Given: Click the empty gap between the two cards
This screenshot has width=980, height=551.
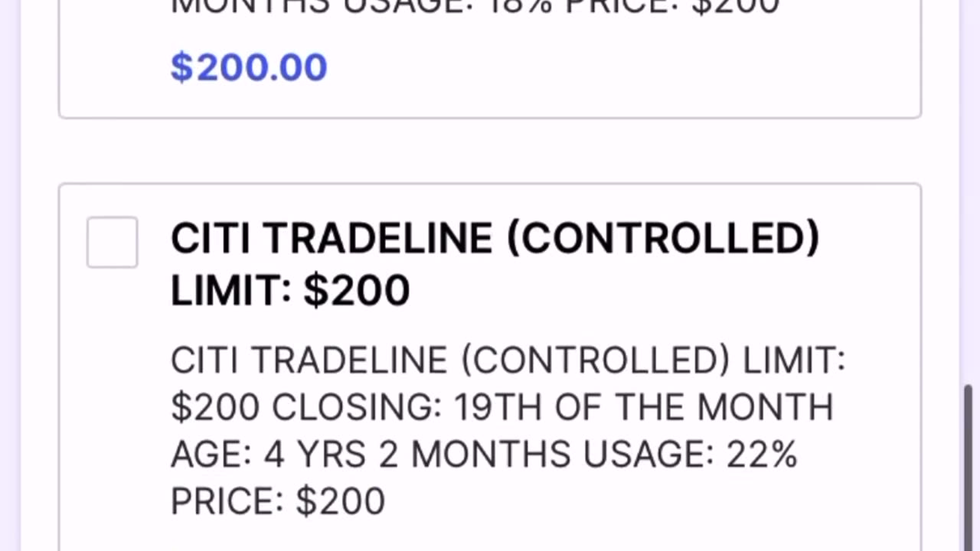Looking at the screenshot, I should (490, 151).
